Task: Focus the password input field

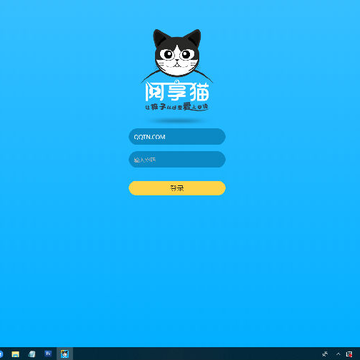Action: [177, 159]
